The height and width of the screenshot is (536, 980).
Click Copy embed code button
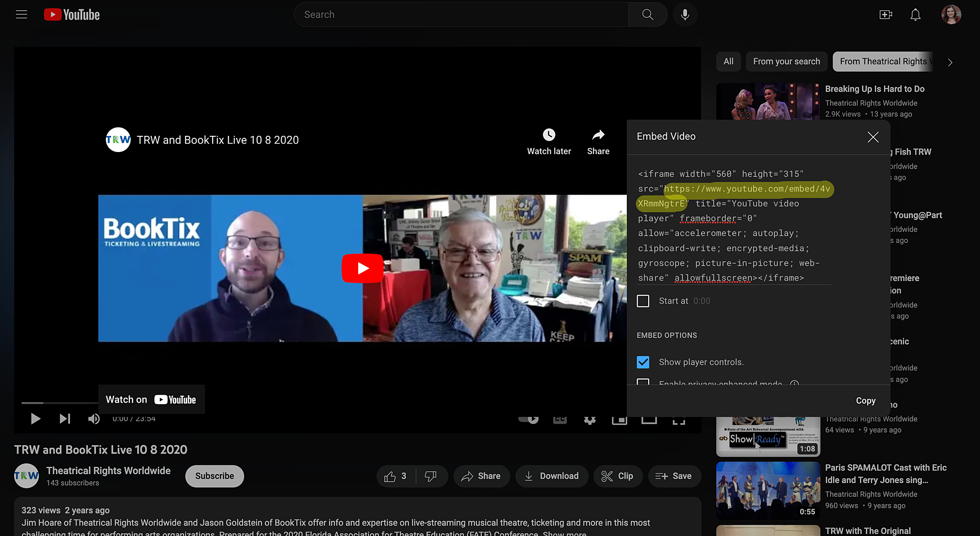865,401
